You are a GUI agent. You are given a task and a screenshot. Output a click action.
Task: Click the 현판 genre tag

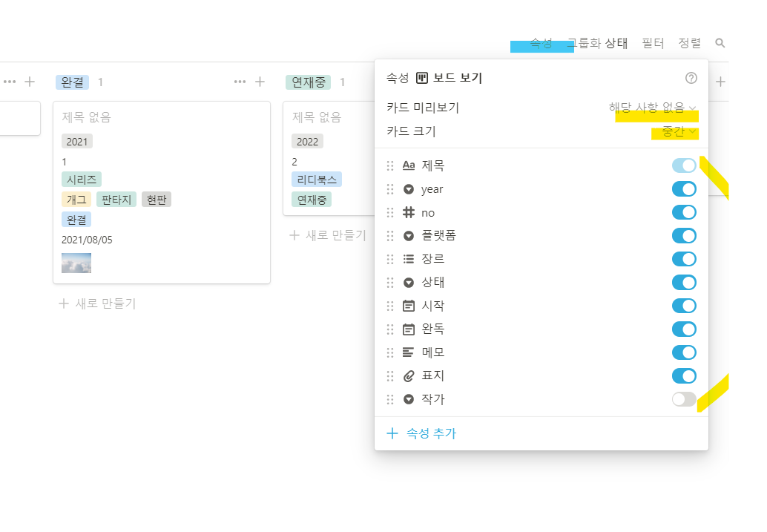(157, 200)
